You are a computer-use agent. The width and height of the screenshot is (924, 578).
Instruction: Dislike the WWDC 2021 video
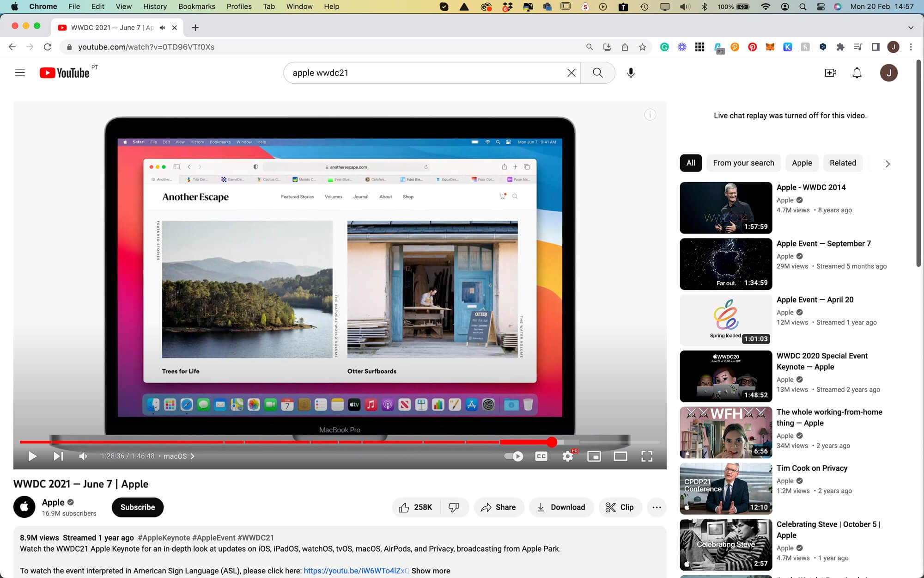(x=454, y=507)
